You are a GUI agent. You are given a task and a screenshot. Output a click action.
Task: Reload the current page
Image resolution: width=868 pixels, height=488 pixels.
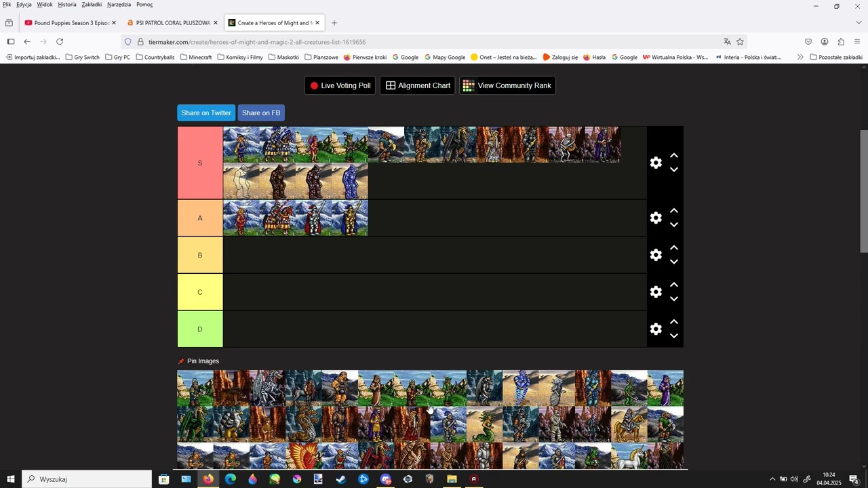click(x=60, y=41)
